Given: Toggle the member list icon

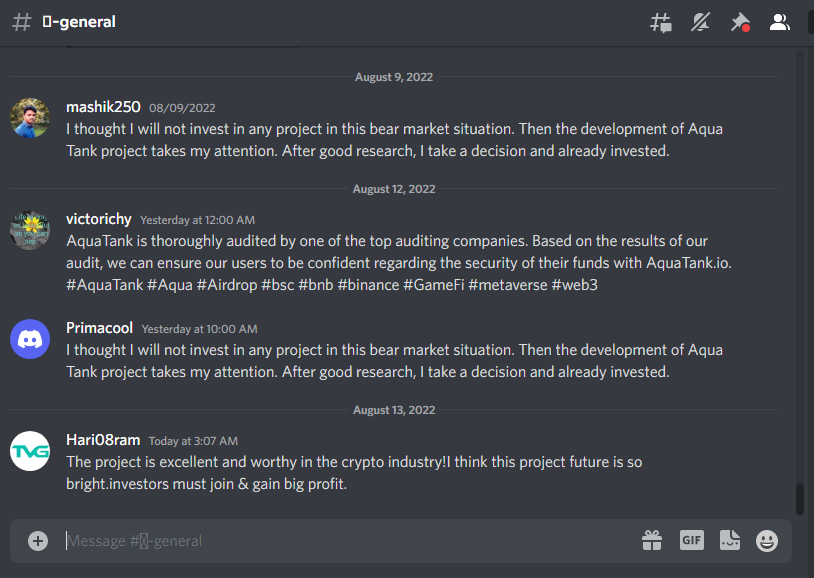Looking at the screenshot, I should click(x=780, y=22).
